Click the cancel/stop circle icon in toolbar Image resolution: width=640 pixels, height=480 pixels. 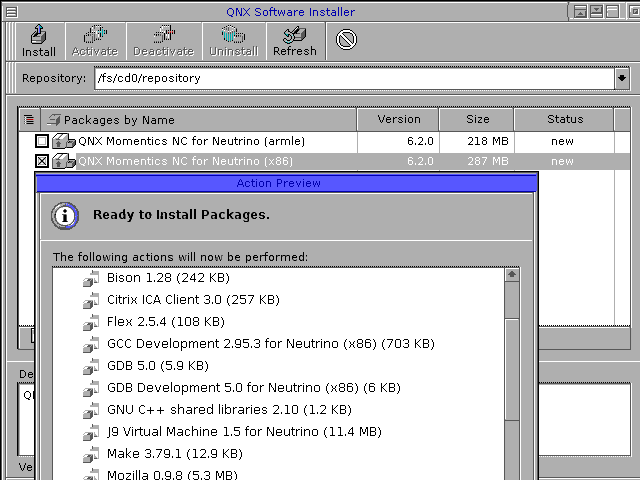point(346,40)
